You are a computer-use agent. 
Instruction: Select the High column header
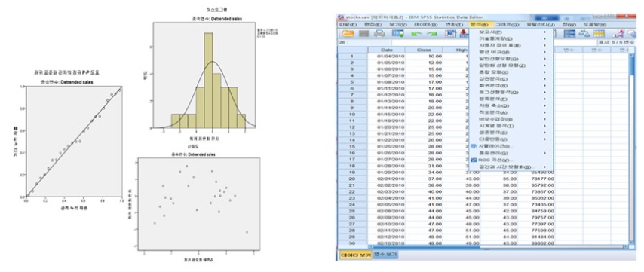(x=456, y=50)
